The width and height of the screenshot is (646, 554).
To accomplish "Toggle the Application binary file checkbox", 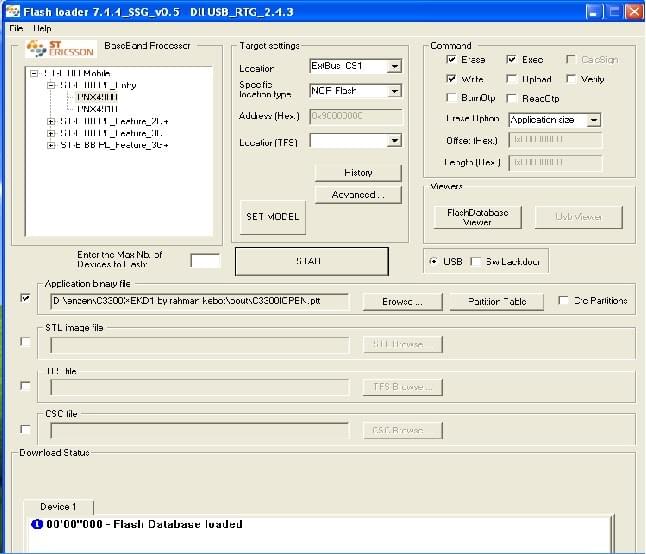I will tap(25, 298).
